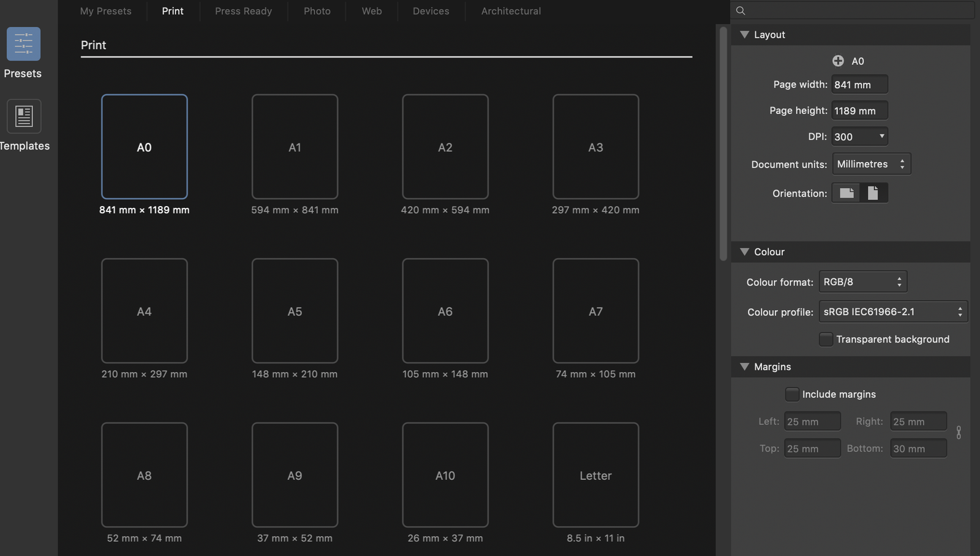This screenshot has width=980, height=556.
Task: Choose the A4 page preset thumbnail
Action: pyautogui.click(x=145, y=311)
